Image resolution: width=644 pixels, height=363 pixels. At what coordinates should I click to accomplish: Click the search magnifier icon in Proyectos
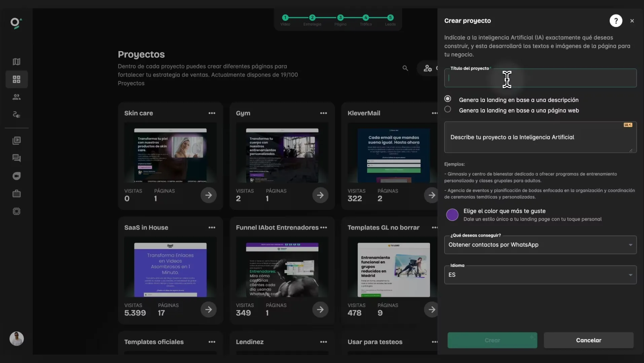click(x=405, y=68)
